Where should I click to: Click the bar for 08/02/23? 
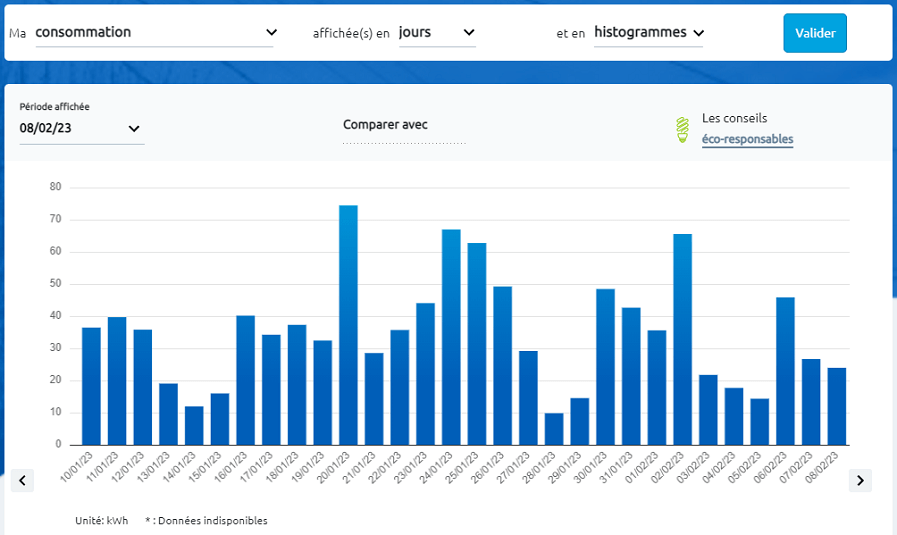837,406
